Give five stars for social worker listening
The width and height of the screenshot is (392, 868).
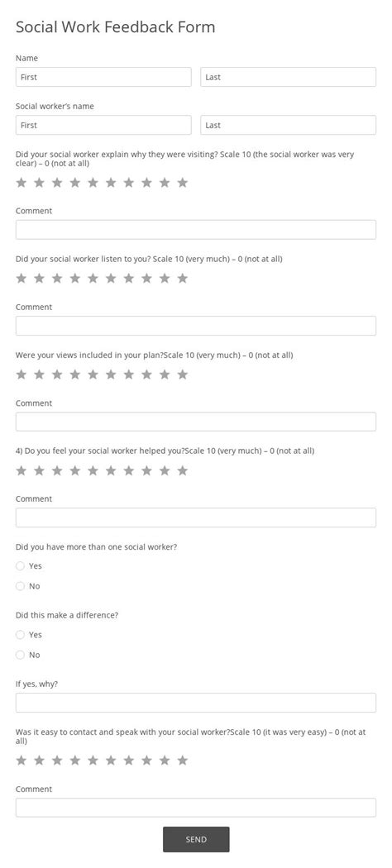click(x=93, y=279)
